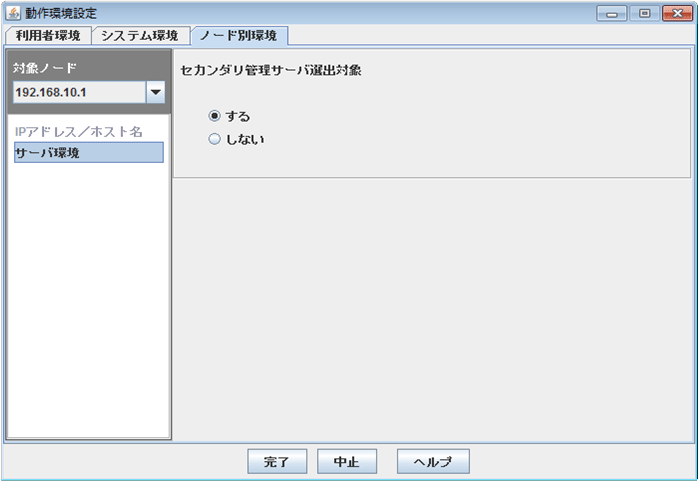Image resolution: width=698 pixels, height=481 pixels.
Task: Click the セカンダリ管理サーバ選出対象 heading
Action: click(271, 70)
